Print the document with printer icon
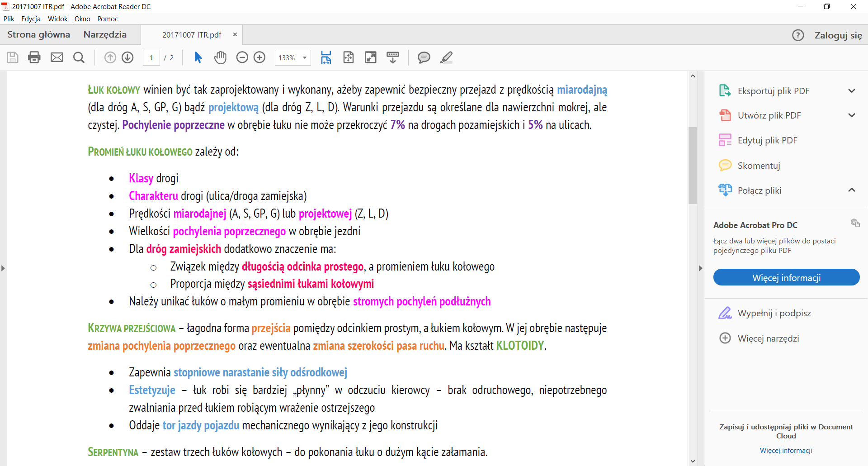The width and height of the screenshot is (868, 466). pos(34,57)
